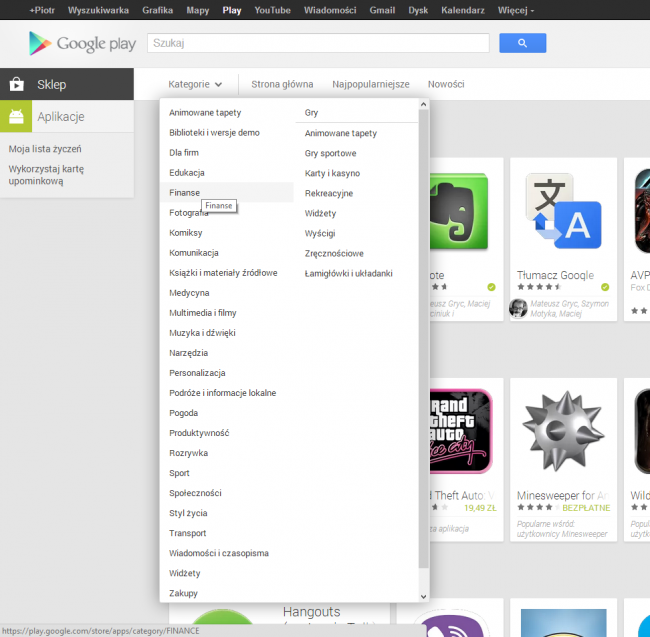Open +Piotr in Google bar

pyautogui.click(x=41, y=10)
